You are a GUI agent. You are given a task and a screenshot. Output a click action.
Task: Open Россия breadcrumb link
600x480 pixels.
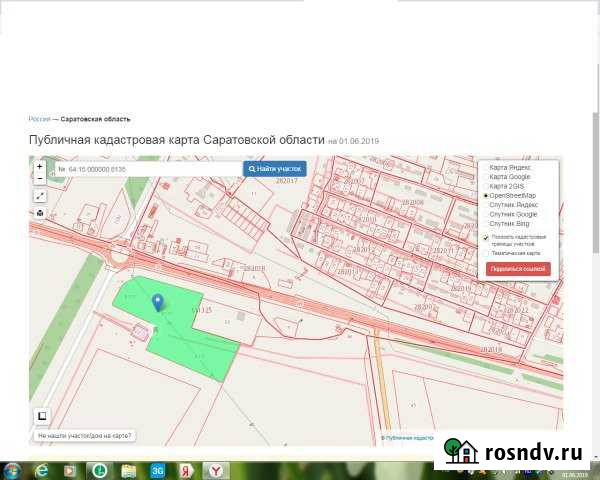39,119
